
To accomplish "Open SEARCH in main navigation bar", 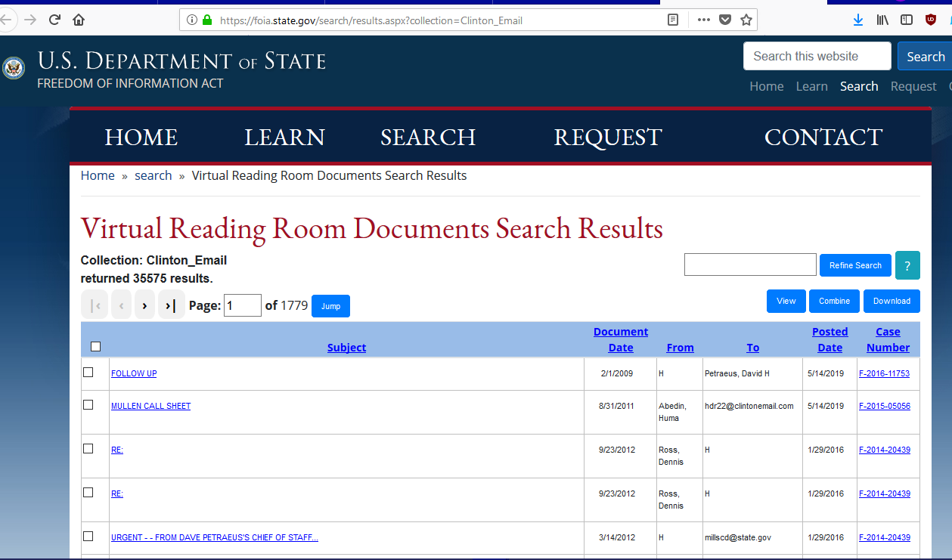I will 428,137.
